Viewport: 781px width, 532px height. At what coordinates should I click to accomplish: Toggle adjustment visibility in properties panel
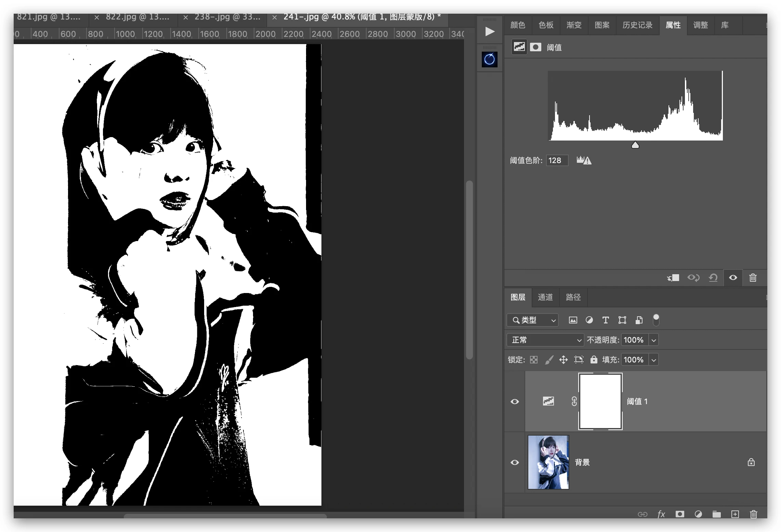click(x=733, y=278)
